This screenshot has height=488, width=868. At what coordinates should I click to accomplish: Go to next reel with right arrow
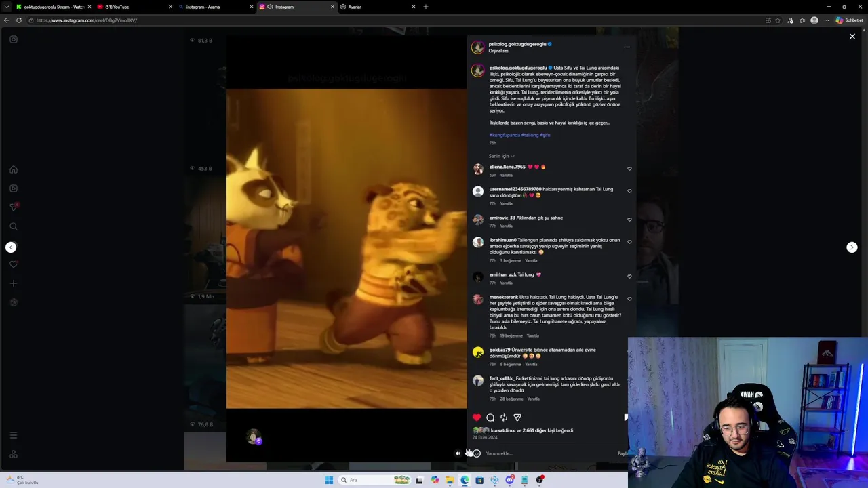click(852, 247)
